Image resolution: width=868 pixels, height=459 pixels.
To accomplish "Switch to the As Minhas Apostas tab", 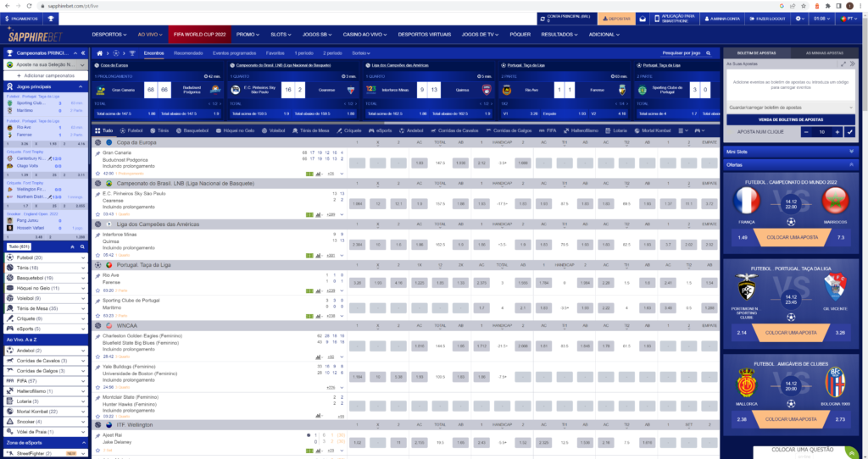I will (x=825, y=53).
